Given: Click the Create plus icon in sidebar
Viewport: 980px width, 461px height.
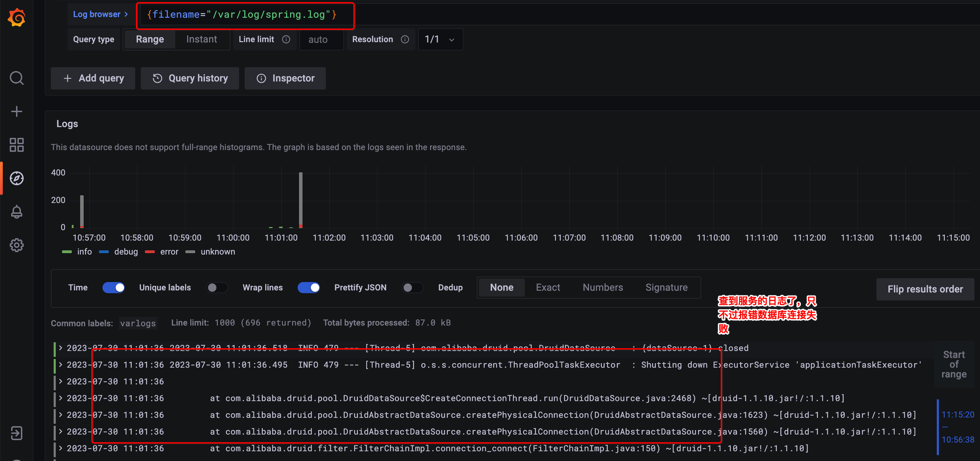Looking at the screenshot, I should 16,111.
